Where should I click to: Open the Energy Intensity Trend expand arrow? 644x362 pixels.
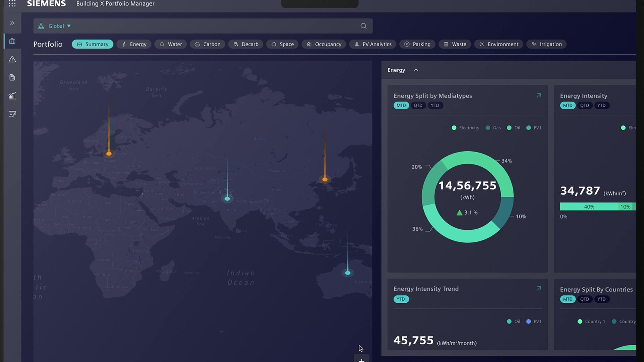click(538, 288)
